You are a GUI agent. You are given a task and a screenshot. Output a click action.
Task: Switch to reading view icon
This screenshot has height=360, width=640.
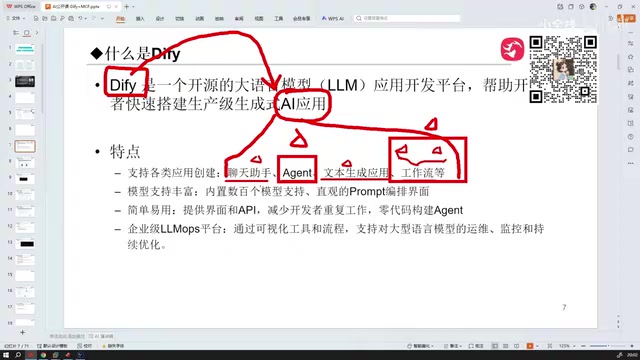pos(517,346)
